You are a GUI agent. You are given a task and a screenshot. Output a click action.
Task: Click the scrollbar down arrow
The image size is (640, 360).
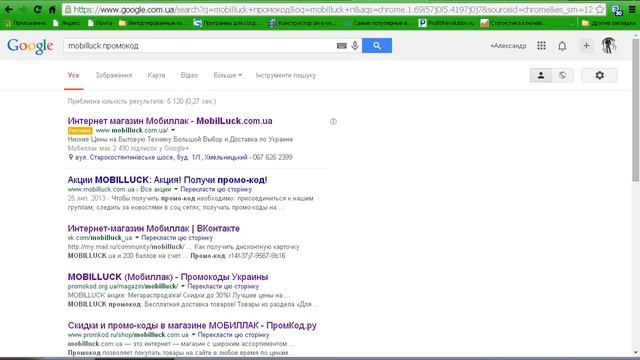coord(636,353)
